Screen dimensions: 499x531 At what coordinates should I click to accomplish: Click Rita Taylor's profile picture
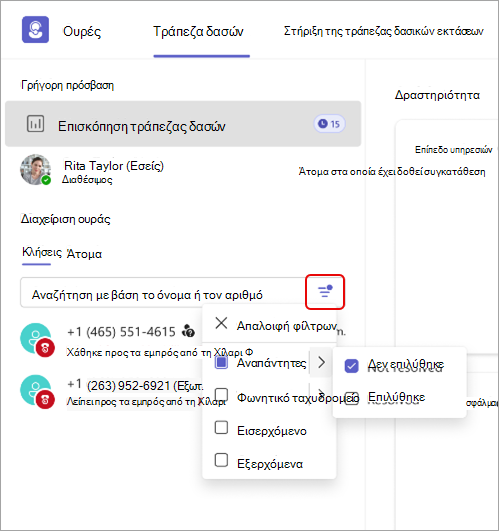click(x=36, y=169)
